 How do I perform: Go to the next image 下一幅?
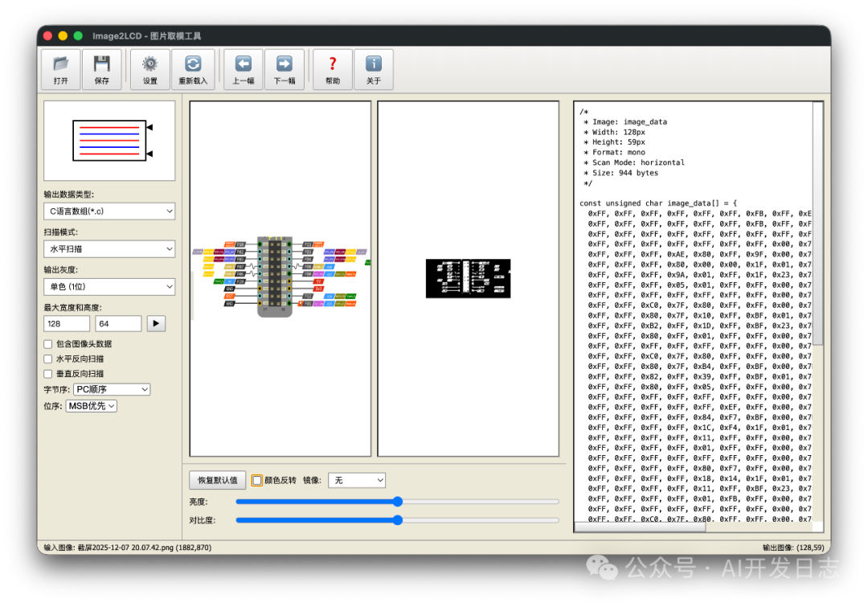pyautogui.click(x=285, y=69)
